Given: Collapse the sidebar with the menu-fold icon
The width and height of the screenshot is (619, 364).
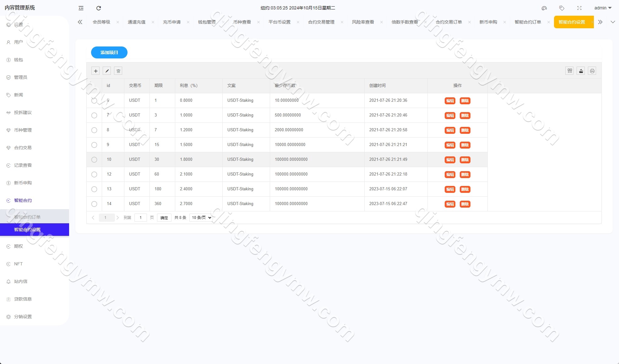Looking at the screenshot, I should 81,8.
